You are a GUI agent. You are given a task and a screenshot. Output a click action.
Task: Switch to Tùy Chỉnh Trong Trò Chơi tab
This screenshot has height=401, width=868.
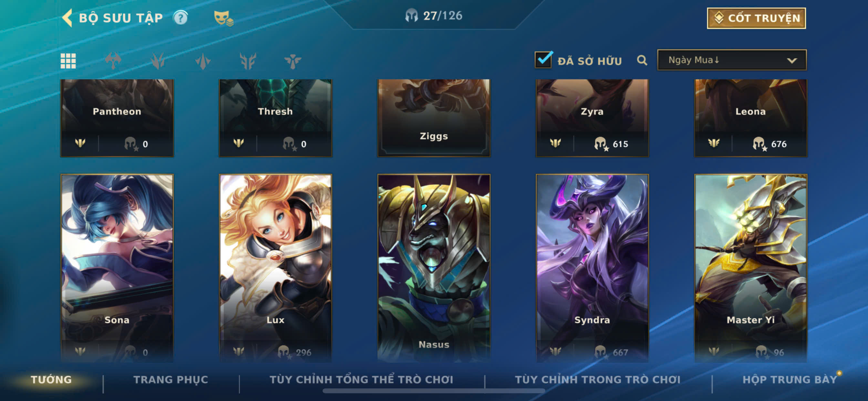597,379
